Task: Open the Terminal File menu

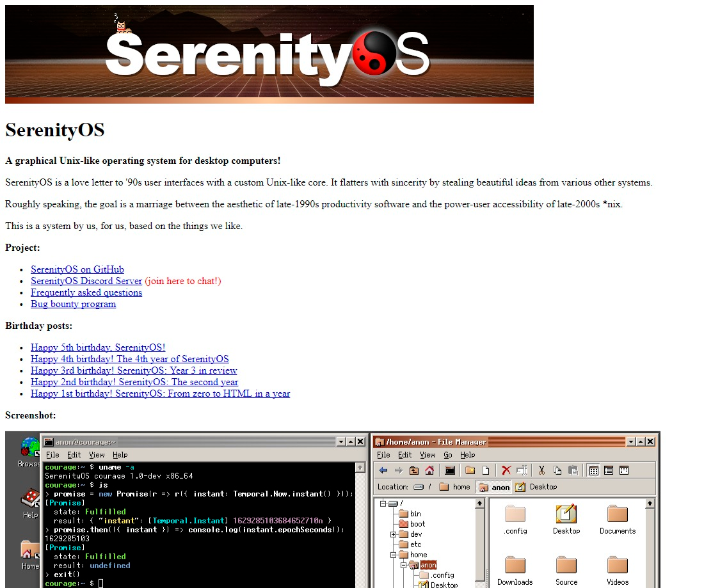Action: coord(52,455)
